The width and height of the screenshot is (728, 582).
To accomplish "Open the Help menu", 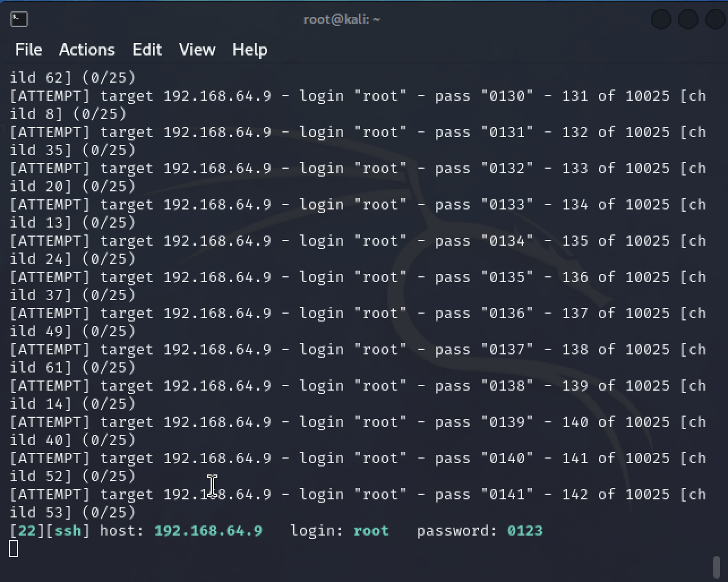I will coord(250,50).
